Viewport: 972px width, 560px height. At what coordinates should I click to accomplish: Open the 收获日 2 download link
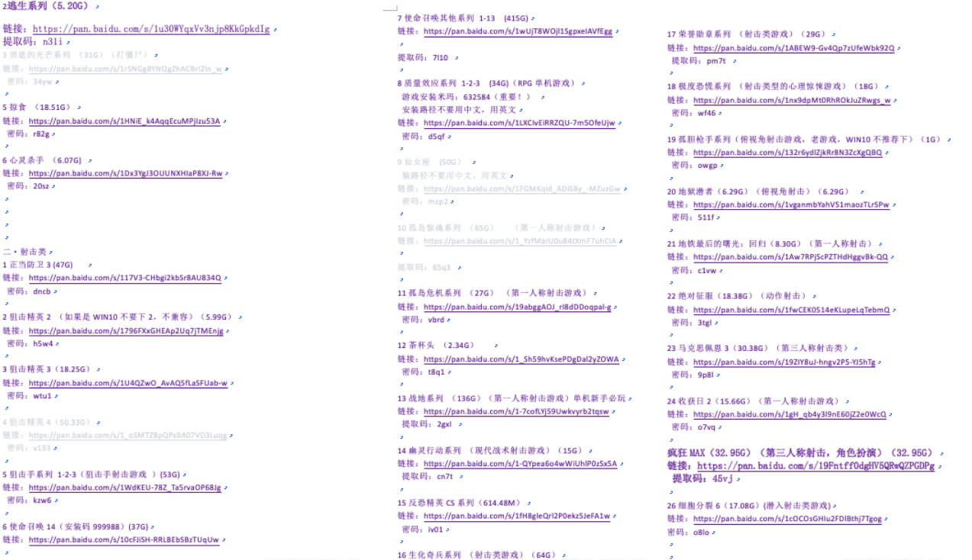coord(790,414)
